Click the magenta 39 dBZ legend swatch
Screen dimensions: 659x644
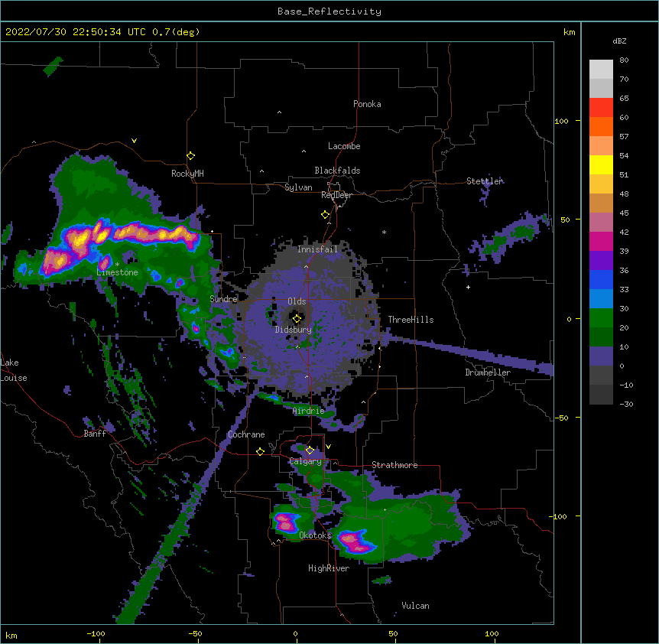click(601, 241)
